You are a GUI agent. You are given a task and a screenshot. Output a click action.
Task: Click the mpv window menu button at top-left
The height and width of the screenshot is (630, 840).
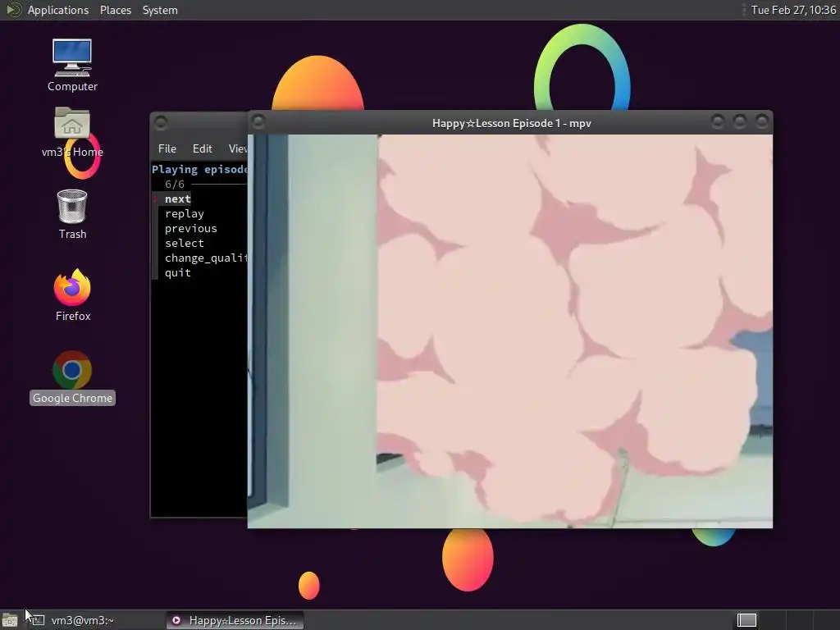click(258, 121)
